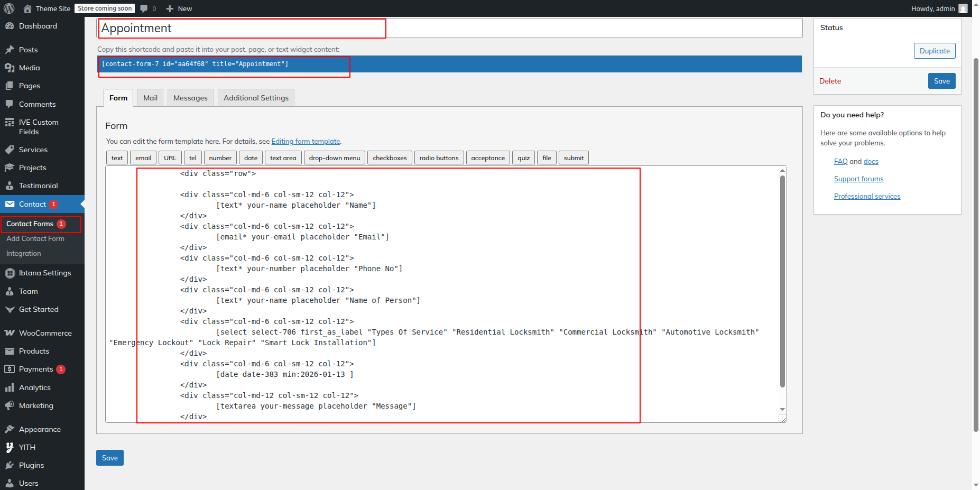Click the Dashboard icon in sidebar
The width and height of the screenshot is (980, 490).
click(10, 26)
